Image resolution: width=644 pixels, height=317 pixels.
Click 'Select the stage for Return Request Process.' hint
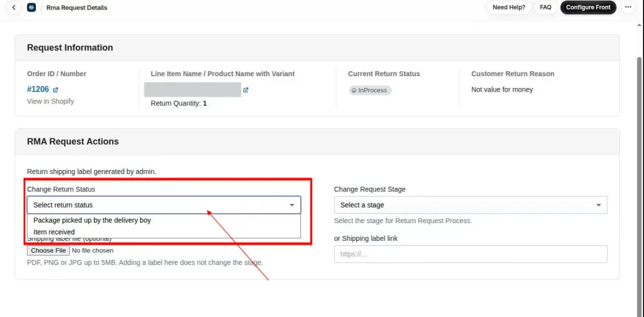403,220
